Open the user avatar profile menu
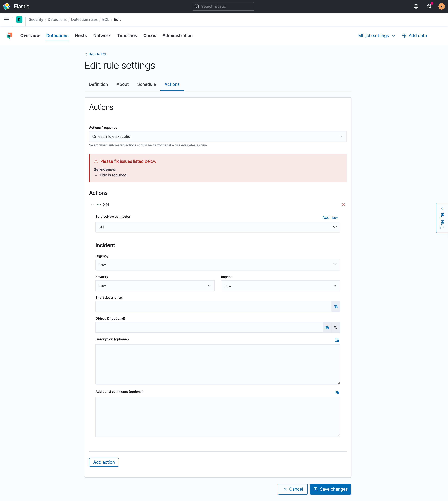The image size is (448, 501). 442,6
